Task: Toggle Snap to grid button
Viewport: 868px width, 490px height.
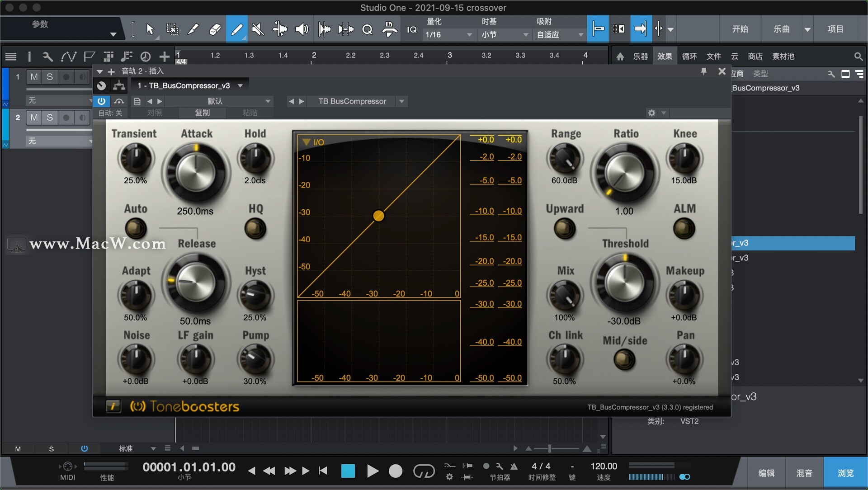Action: click(x=598, y=29)
